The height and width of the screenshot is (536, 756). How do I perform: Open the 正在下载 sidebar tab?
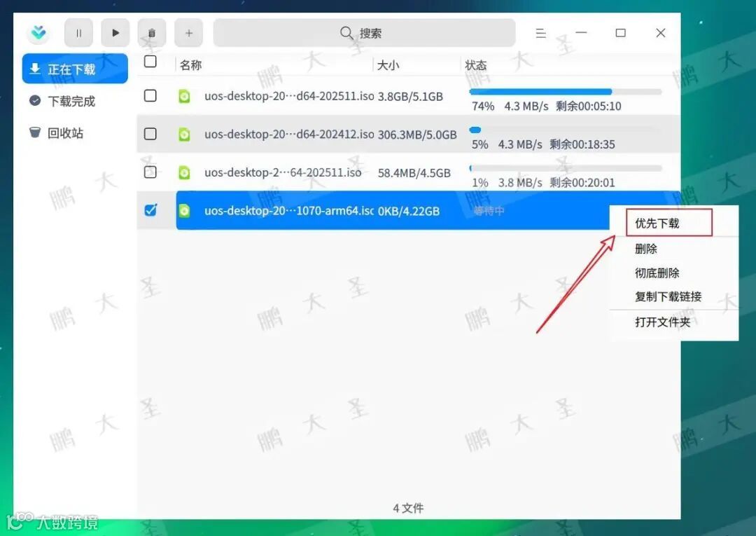(75, 69)
